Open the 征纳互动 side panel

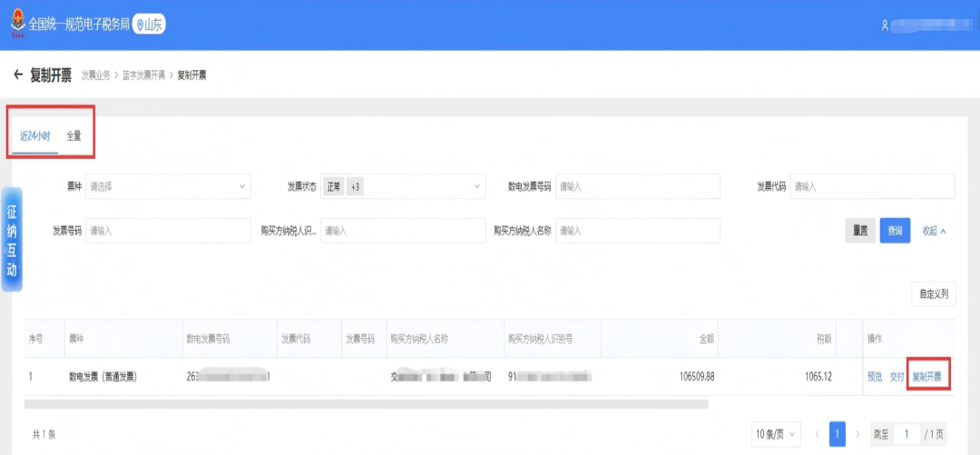pyautogui.click(x=12, y=239)
